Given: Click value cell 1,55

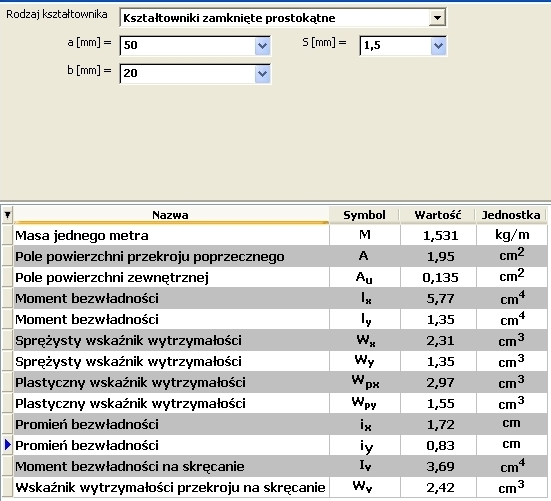Looking at the screenshot, I should pyautogui.click(x=438, y=403).
